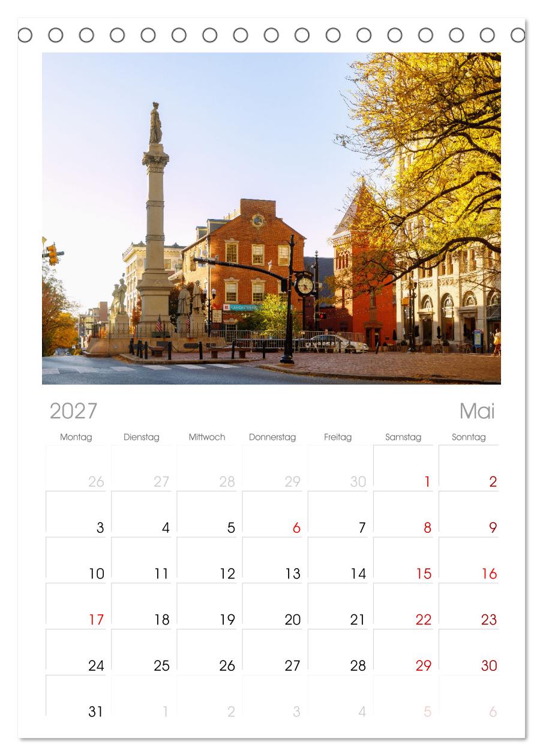Viewport: 543px width, 756px height.
Task: Choose the black Tuesday date 4
Action: pyautogui.click(x=166, y=528)
